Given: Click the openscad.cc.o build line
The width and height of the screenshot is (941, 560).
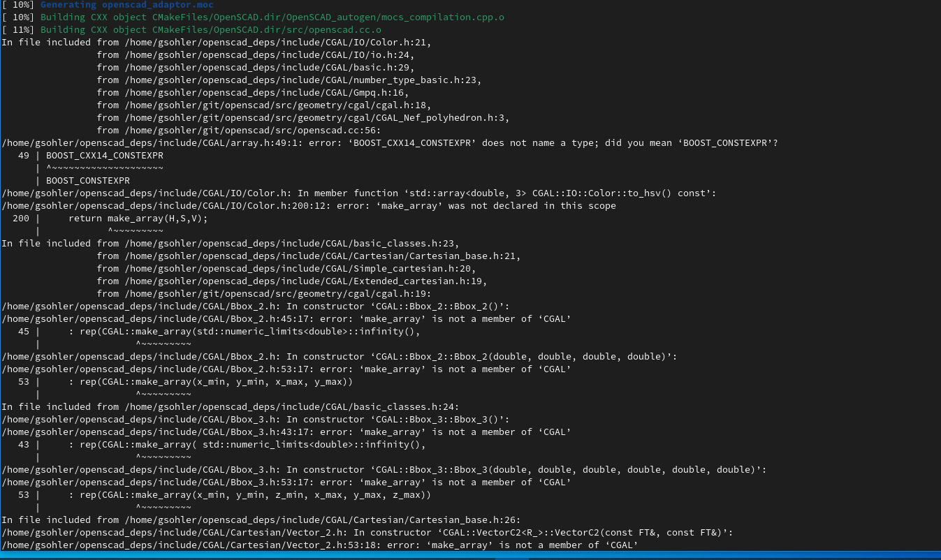Looking at the screenshot, I should pos(211,30).
